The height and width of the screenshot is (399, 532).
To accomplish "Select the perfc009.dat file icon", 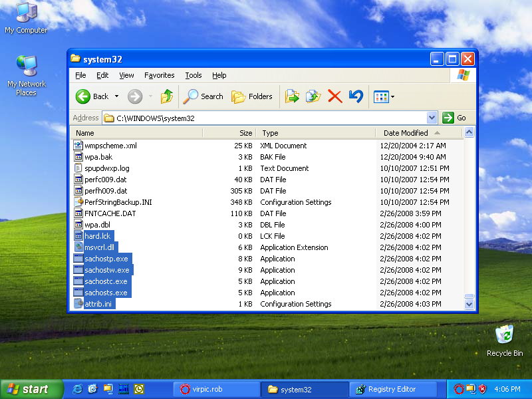I will coord(78,180).
